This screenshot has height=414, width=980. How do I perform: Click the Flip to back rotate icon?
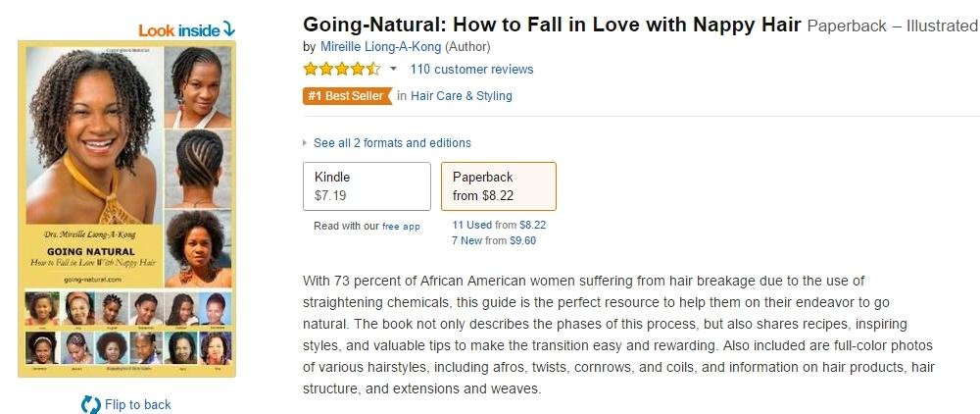click(x=90, y=404)
